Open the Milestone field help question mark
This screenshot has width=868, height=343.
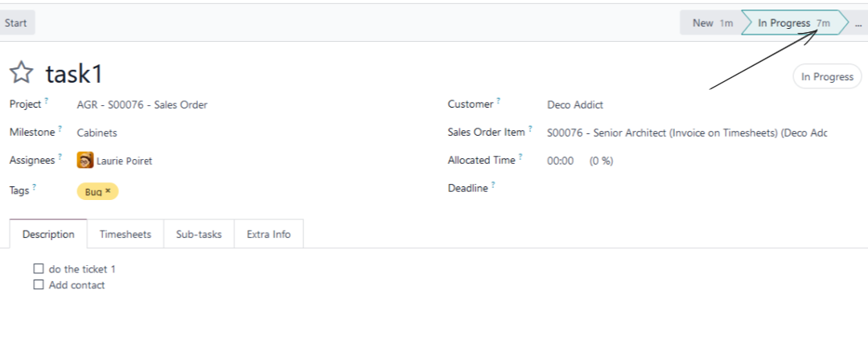(60, 129)
